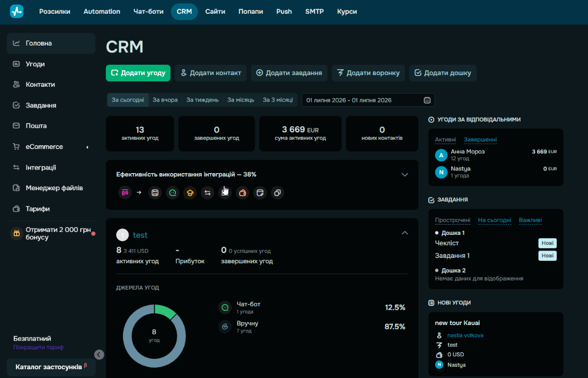Click the Вручну source icon
588x378 pixels.
point(225,327)
